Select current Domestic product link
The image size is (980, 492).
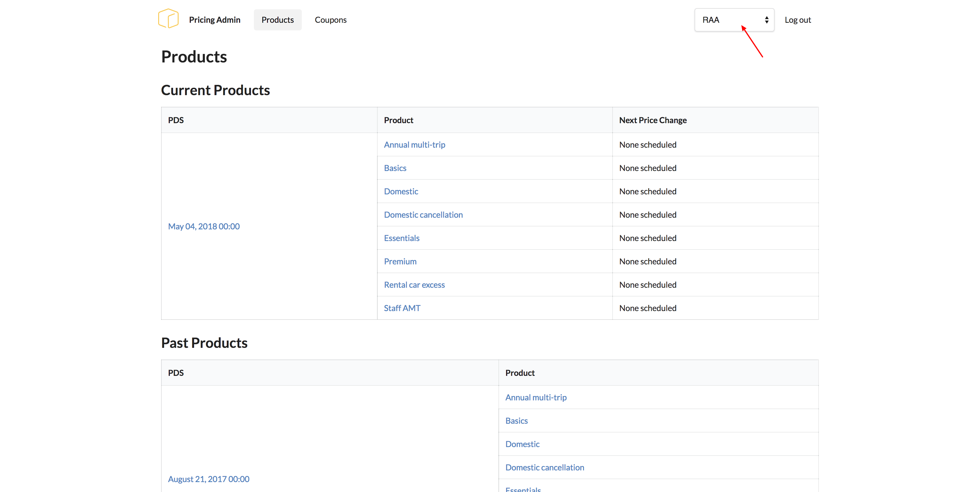[401, 191]
